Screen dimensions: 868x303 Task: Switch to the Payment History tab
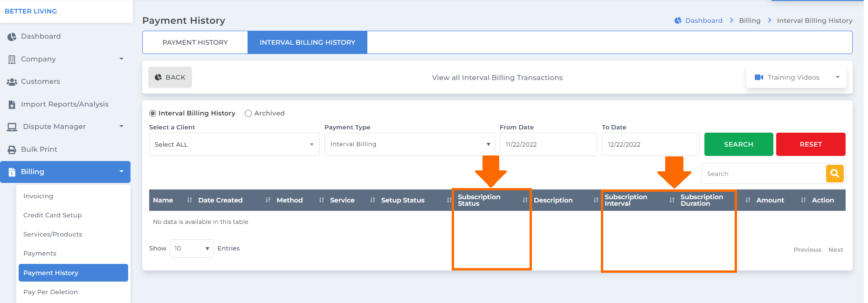pyautogui.click(x=195, y=42)
